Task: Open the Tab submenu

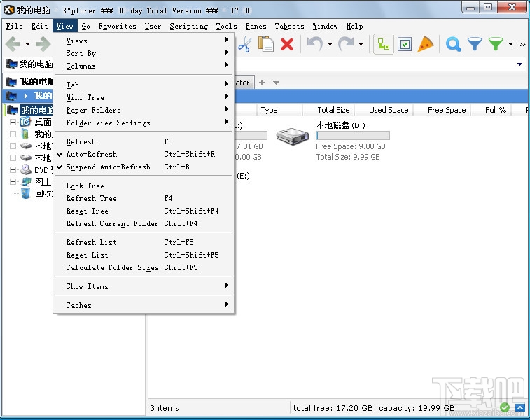Action: tap(144, 85)
